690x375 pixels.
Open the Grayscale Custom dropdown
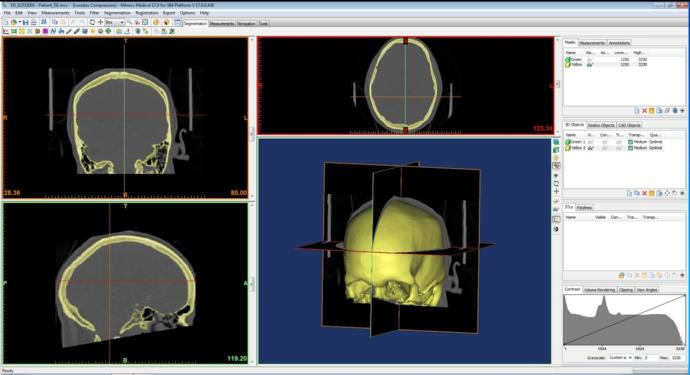pyautogui.click(x=620, y=358)
